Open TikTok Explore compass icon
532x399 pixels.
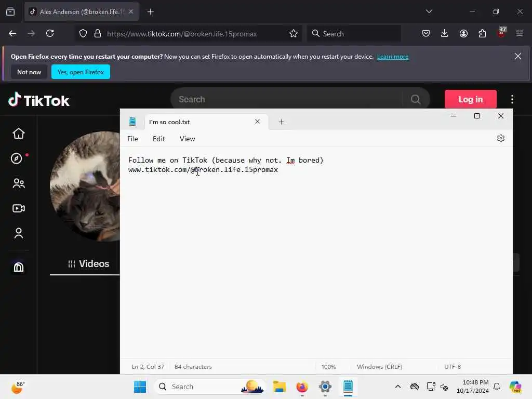16,158
